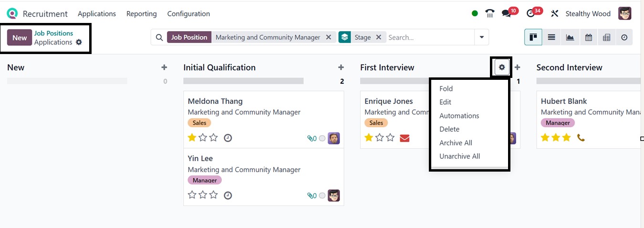Click the New button
This screenshot has height=228, width=644.
pos(20,38)
